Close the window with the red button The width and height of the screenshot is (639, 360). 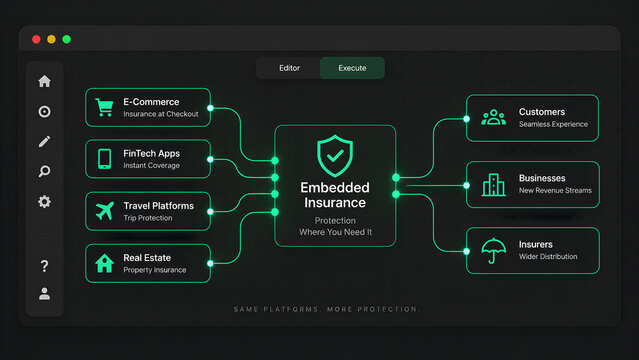36,39
